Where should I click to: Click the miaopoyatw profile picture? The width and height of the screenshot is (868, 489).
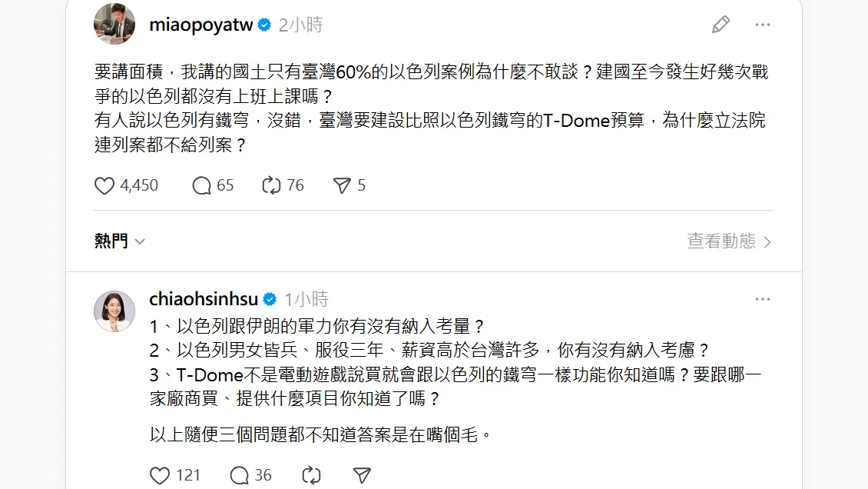click(x=114, y=24)
